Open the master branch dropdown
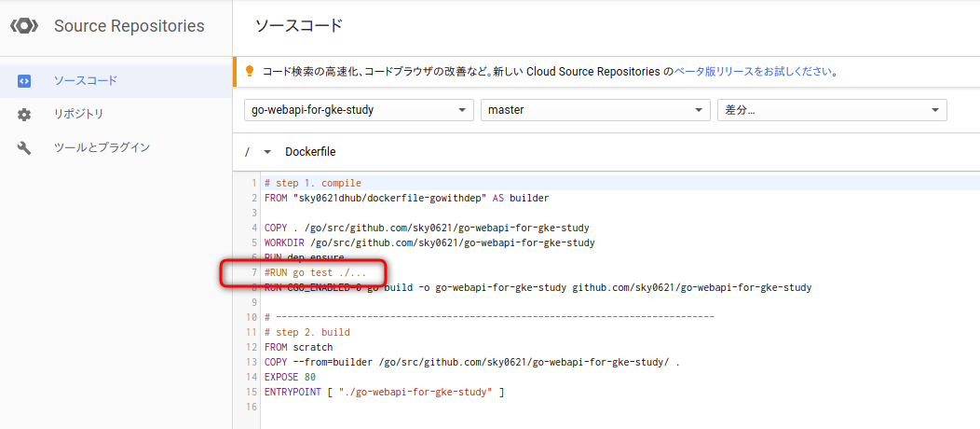980x429 pixels. point(595,110)
